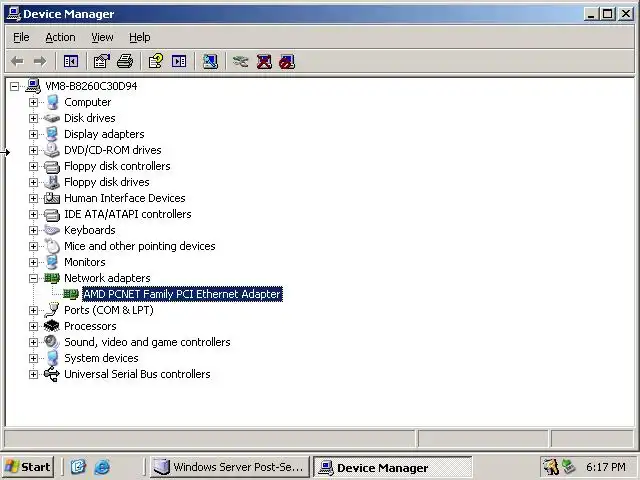This screenshot has height=480, width=640.
Task: Click the network connection tray icon
Action: (568, 467)
